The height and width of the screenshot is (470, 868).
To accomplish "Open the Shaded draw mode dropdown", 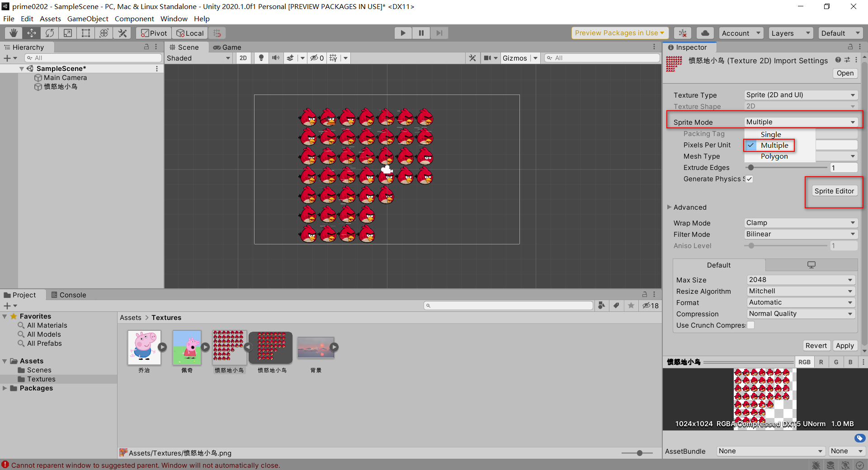I will [198, 58].
